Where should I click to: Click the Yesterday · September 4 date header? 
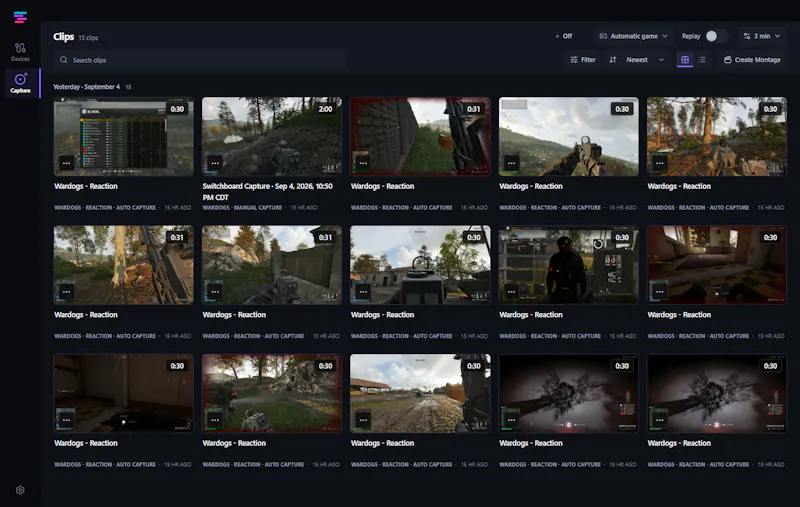pos(87,87)
